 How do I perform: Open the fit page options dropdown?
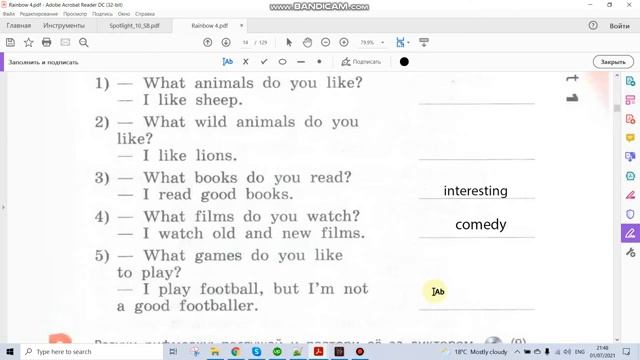pos(402,42)
